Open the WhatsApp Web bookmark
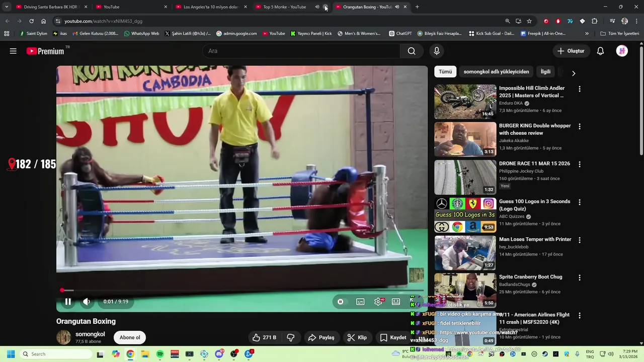 pyautogui.click(x=141, y=34)
